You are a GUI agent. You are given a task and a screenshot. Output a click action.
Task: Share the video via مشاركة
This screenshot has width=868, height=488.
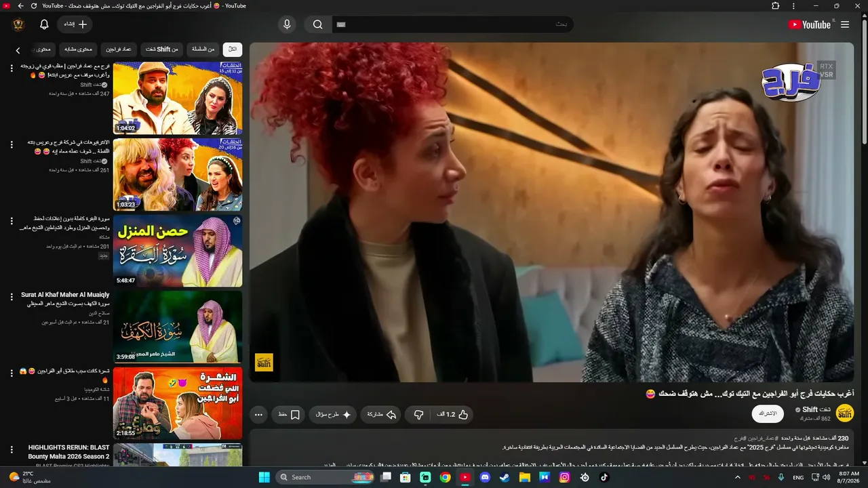pos(381,414)
